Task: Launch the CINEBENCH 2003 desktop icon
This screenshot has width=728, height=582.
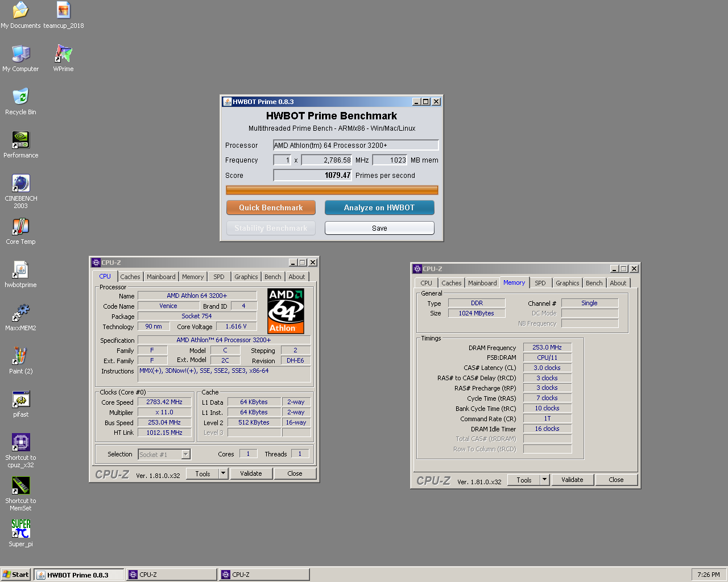Action: pos(20,192)
